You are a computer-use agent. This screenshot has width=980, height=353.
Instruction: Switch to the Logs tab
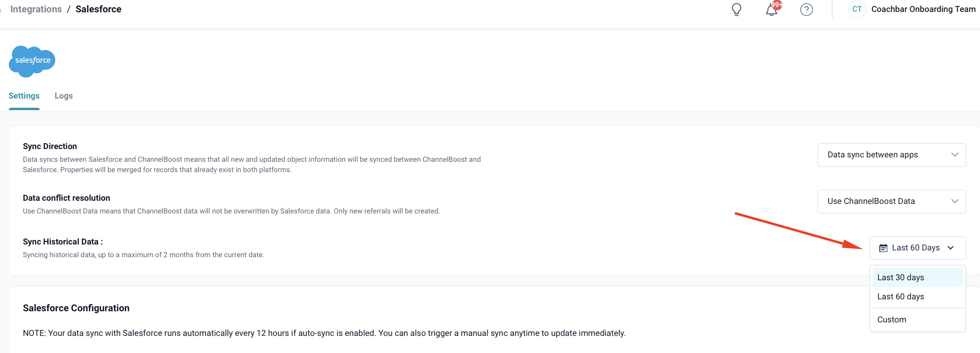point(64,96)
